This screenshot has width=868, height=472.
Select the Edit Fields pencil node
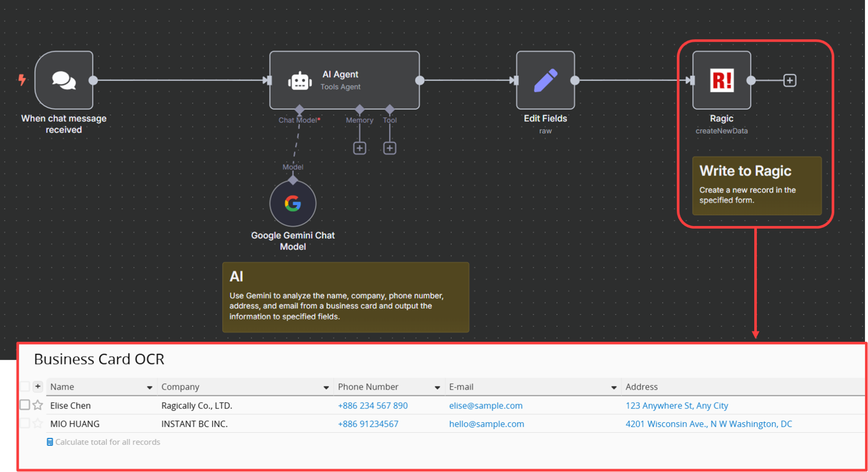[x=545, y=80]
